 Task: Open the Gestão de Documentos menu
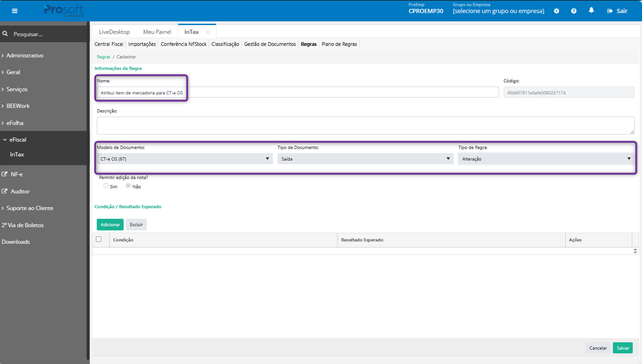(x=270, y=44)
